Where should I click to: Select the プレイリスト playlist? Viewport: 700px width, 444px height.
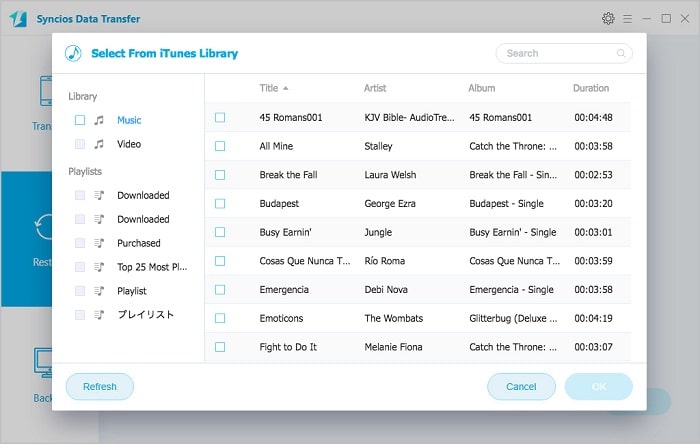(146, 315)
